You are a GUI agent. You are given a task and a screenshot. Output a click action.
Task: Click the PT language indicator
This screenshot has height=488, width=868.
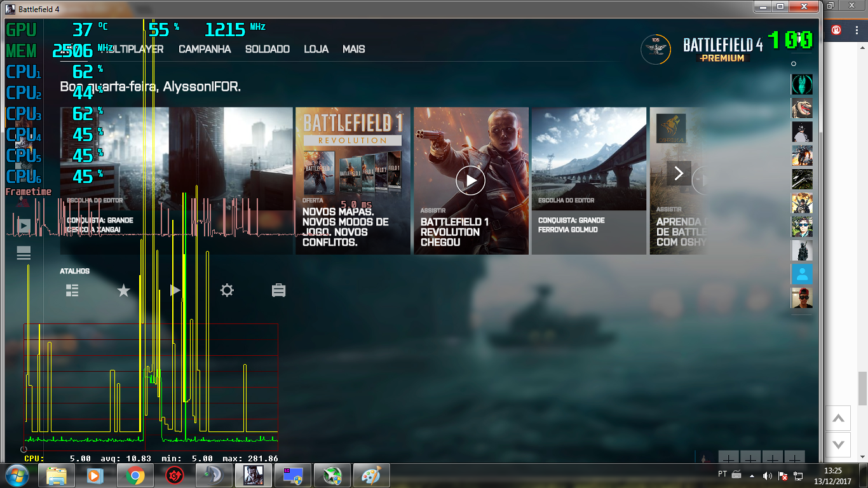722,474
